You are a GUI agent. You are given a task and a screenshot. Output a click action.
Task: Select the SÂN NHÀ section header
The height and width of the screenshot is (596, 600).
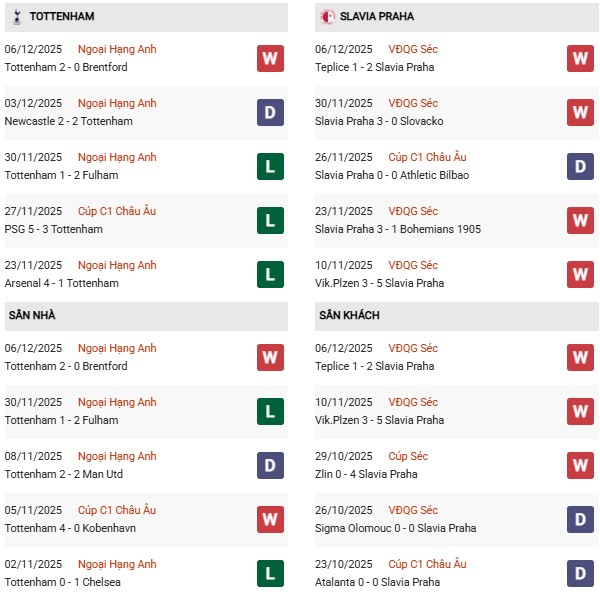click(x=31, y=316)
